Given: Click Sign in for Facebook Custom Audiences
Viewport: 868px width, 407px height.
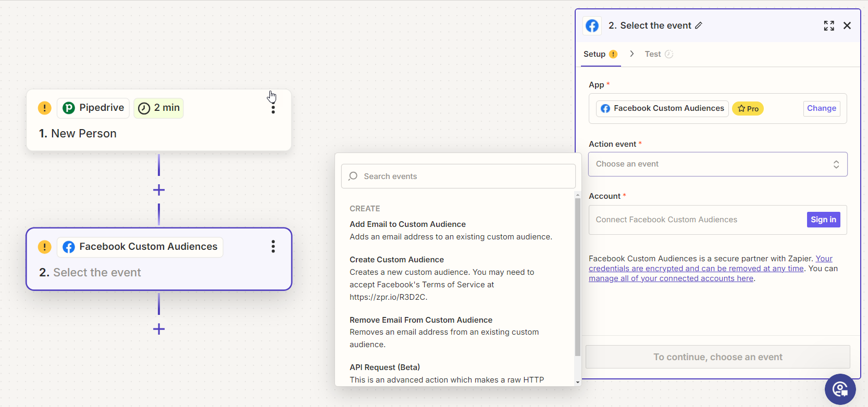Looking at the screenshot, I should [x=823, y=220].
